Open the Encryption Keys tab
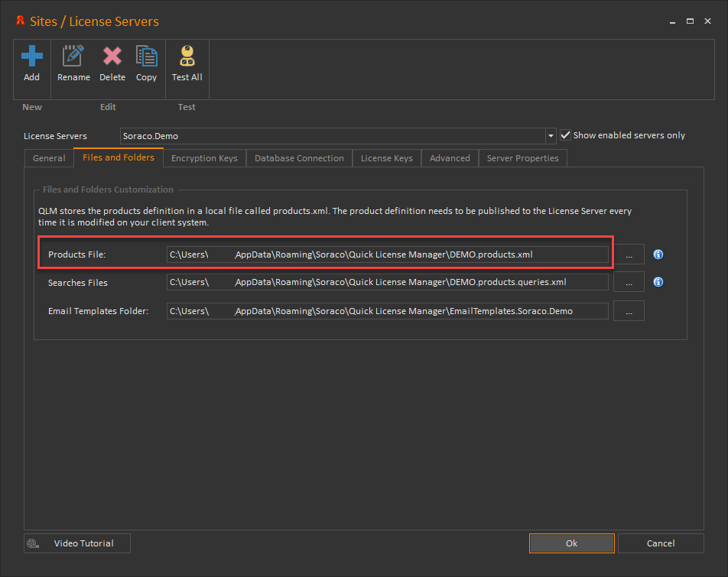Viewport: 728px width, 577px height. (204, 158)
